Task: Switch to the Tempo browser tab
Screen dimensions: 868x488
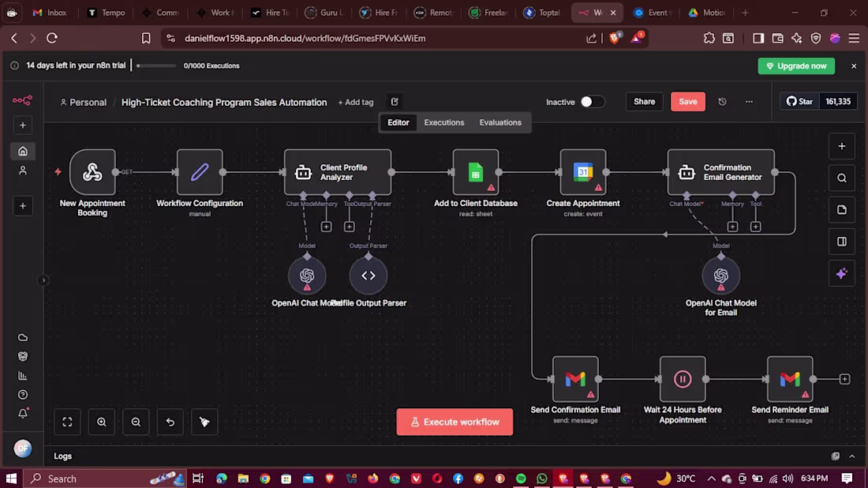Action: tap(107, 12)
